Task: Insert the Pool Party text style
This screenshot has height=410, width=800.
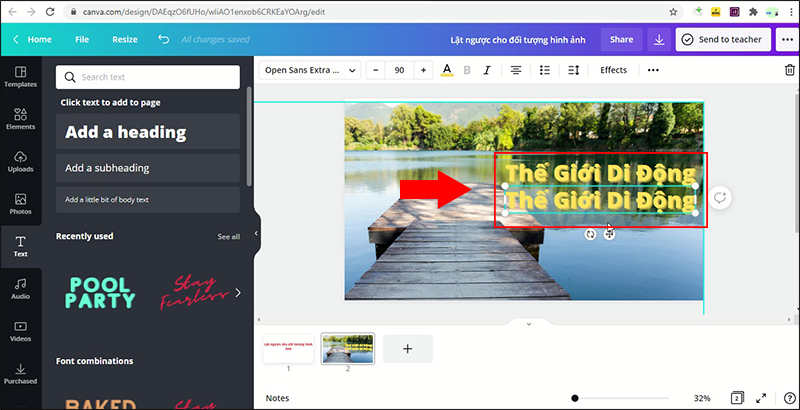Action: [100, 293]
